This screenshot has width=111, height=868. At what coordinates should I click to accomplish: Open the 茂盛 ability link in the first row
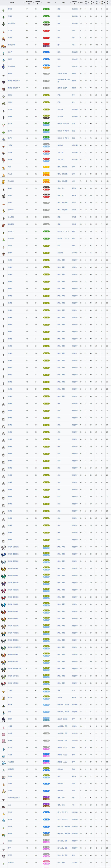[x=59, y=9]
